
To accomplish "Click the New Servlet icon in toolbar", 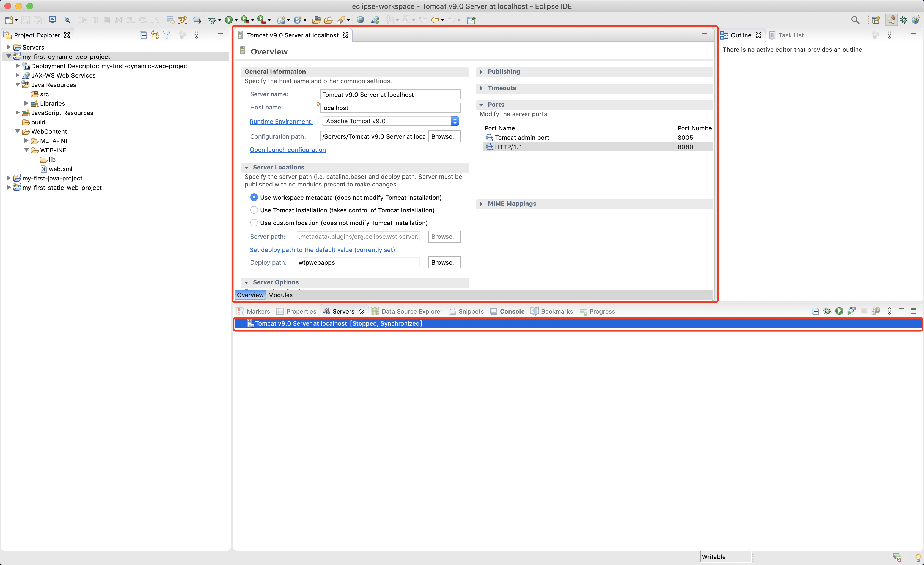I will (x=298, y=20).
